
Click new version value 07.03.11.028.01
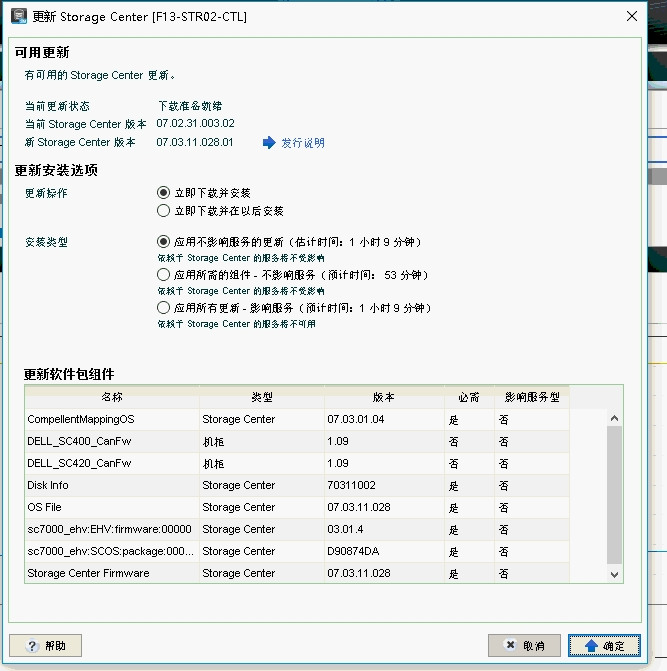(x=195, y=142)
